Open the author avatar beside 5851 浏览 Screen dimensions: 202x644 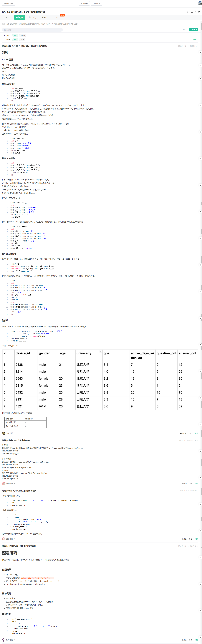[4, 433]
